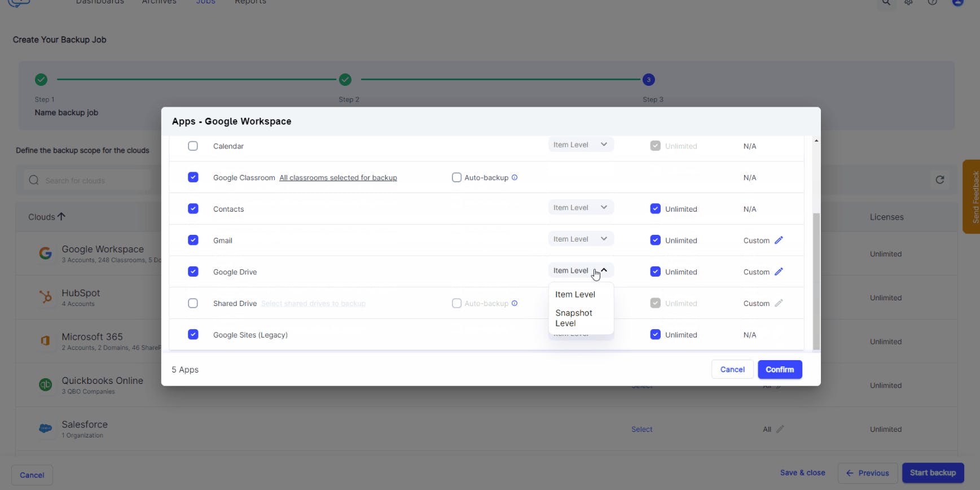Screen dimensions: 980x490
Task: Open the Gmail Item Level dropdown
Action: coord(580,239)
